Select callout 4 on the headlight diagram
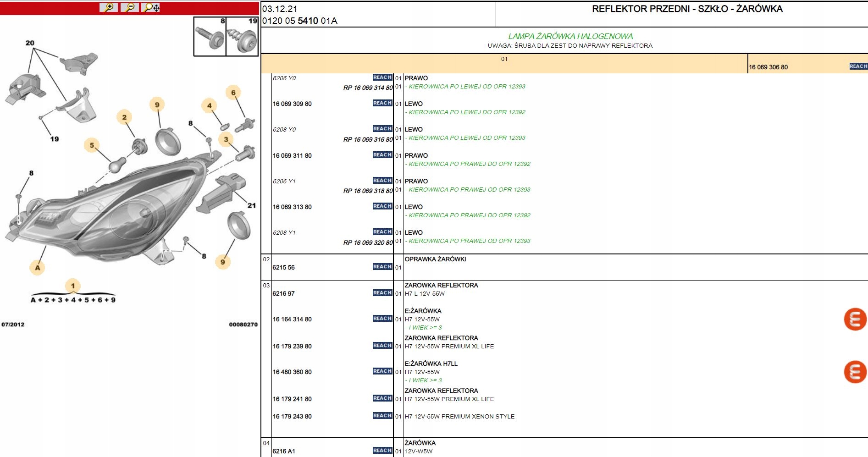Image resolution: width=868 pixels, height=457 pixels. (210, 106)
